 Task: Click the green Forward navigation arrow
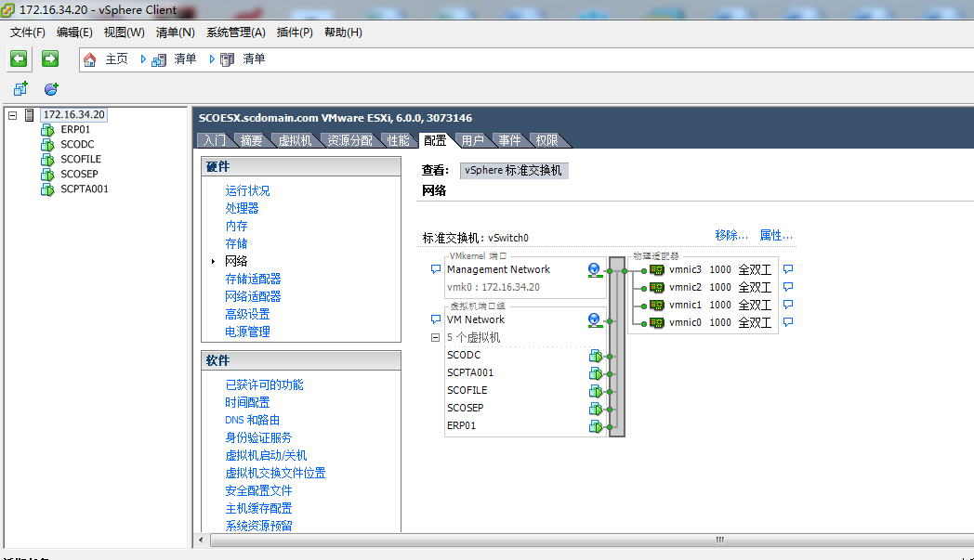tap(49, 59)
